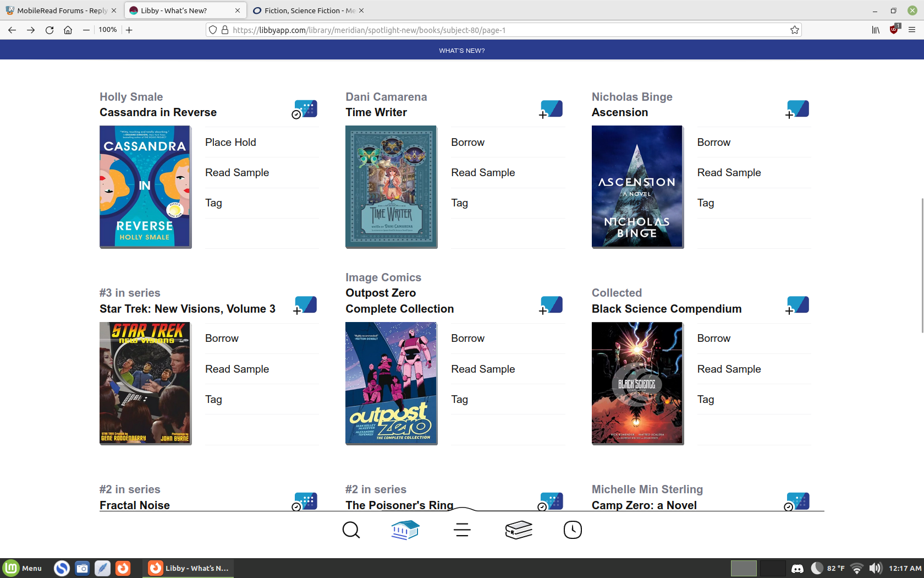The image size is (924, 578).
Task: Close the Fiction, Science Fiction tab
Action: (x=361, y=10)
